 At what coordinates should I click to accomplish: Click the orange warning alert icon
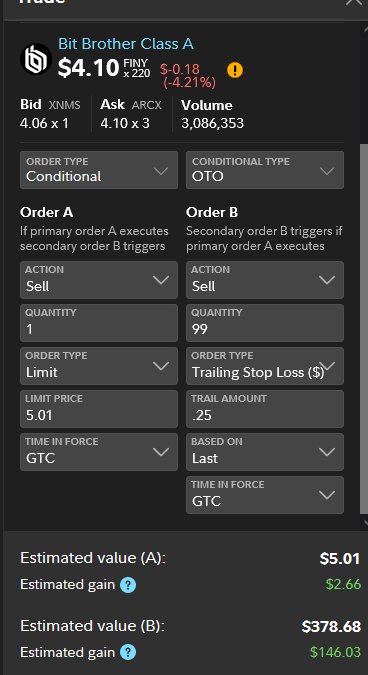(235, 70)
